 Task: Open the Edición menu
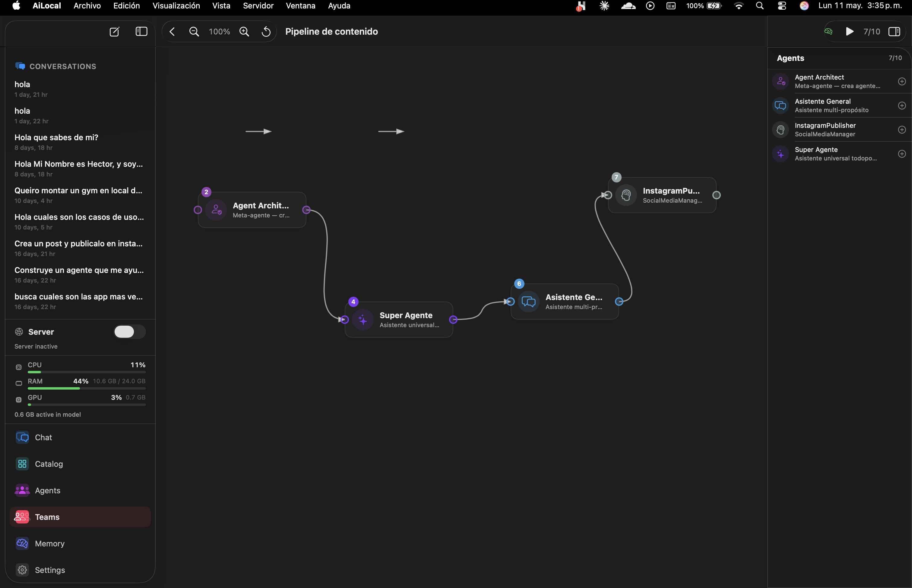(x=126, y=6)
